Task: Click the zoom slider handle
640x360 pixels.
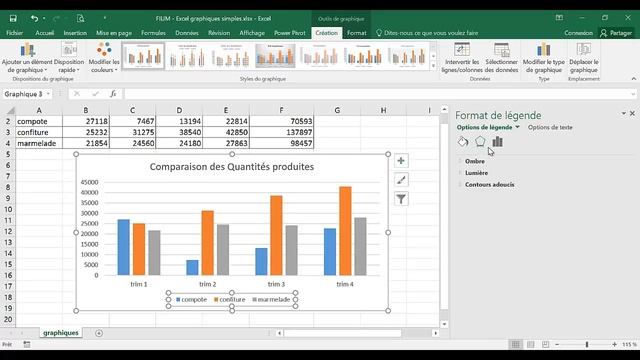Action: [x=587, y=344]
